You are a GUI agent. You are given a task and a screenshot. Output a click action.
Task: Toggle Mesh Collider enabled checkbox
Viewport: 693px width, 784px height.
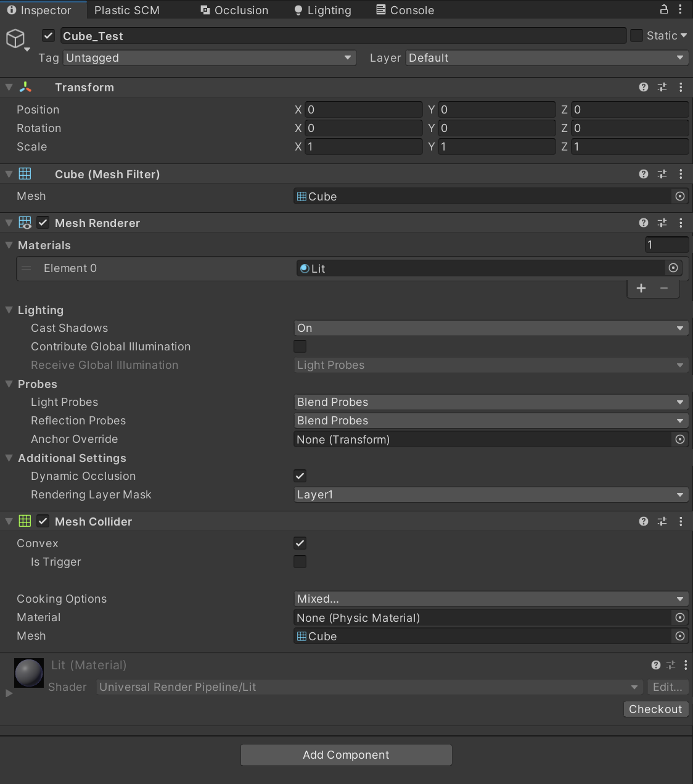[43, 521]
